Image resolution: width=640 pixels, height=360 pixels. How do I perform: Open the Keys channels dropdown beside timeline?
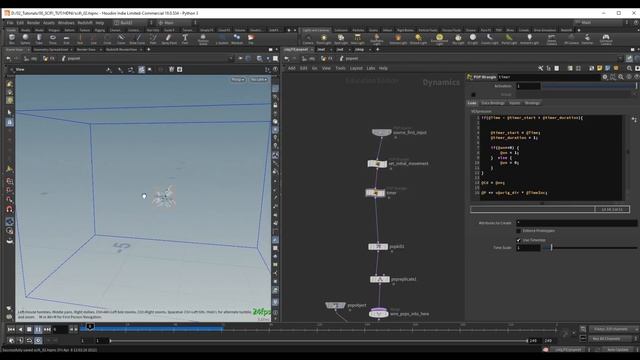coord(613,329)
